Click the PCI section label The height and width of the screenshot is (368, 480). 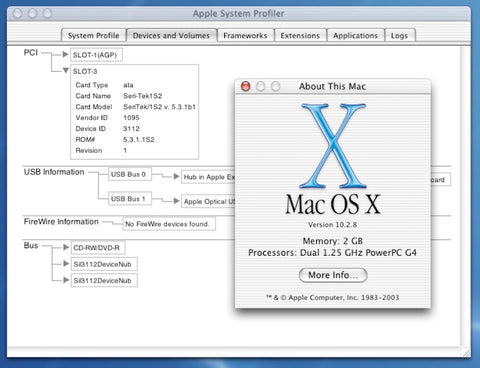pyautogui.click(x=31, y=53)
